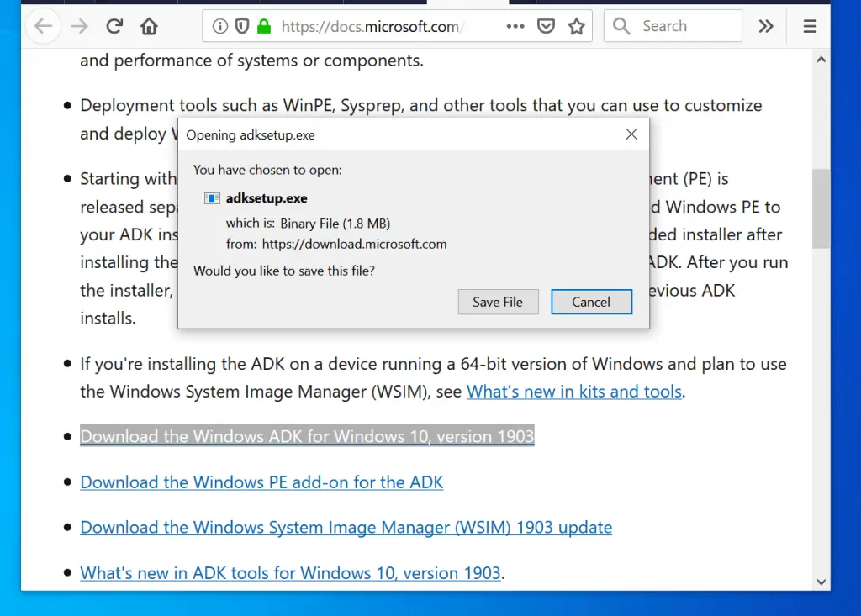Open the WSIM 1903 update download link
The image size is (861, 616).
tap(346, 527)
